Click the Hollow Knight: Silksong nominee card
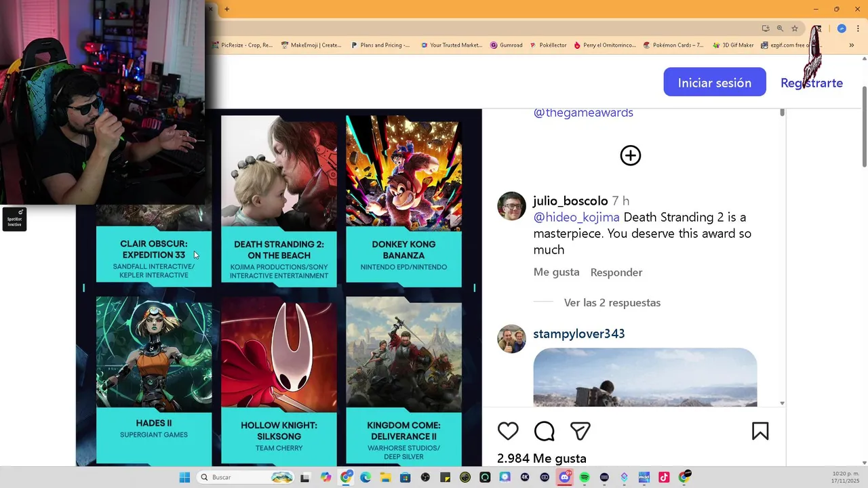The image size is (868, 488). (279, 381)
